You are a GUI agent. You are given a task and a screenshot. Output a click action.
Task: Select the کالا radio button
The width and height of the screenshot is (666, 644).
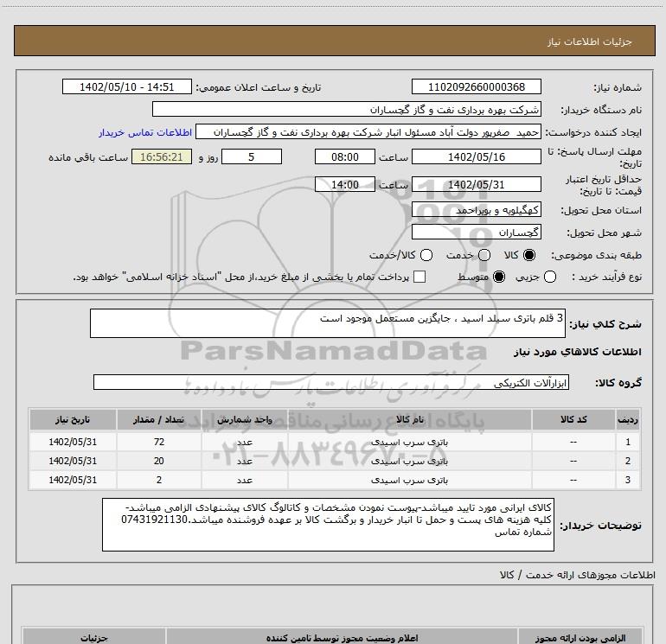[529, 255]
